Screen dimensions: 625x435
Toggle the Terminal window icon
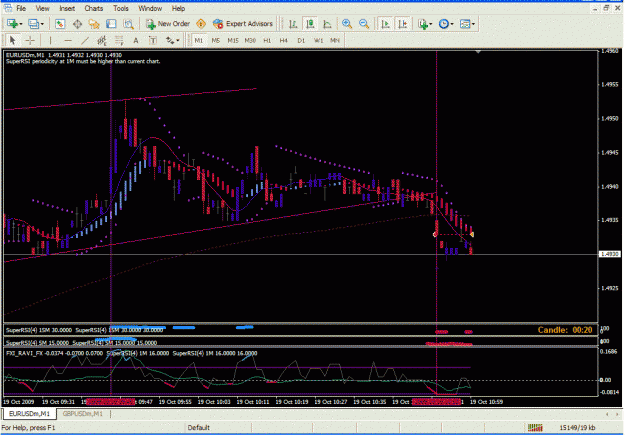pos(111,24)
